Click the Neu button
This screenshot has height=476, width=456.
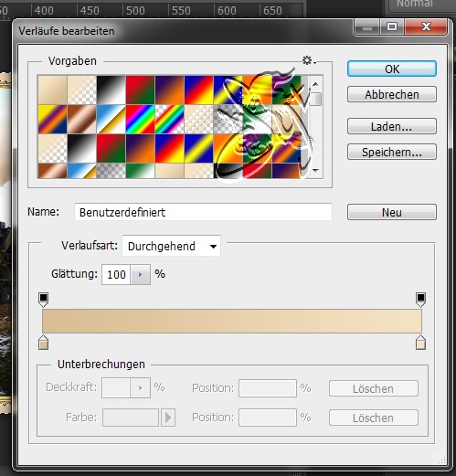tap(392, 212)
